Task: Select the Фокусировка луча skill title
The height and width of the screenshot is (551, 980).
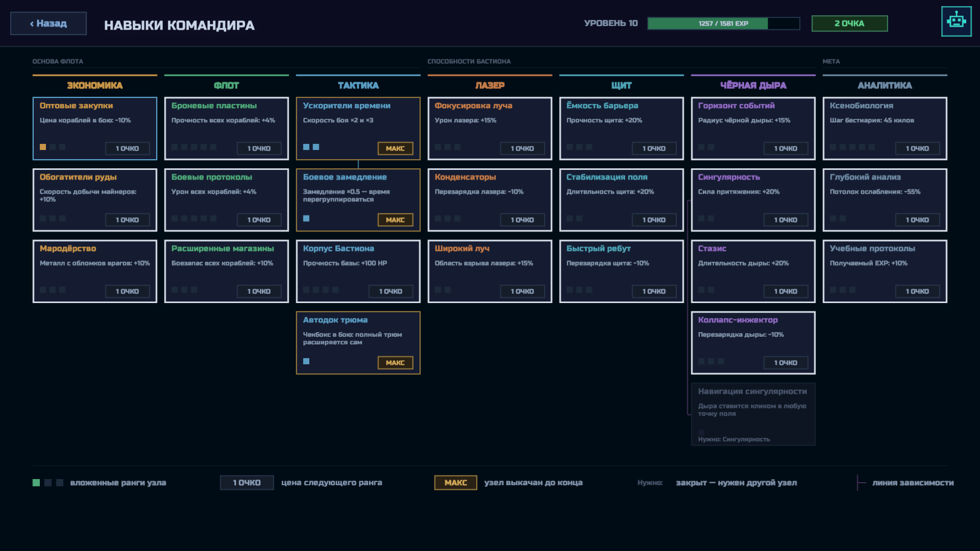Action: coord(473,106)
